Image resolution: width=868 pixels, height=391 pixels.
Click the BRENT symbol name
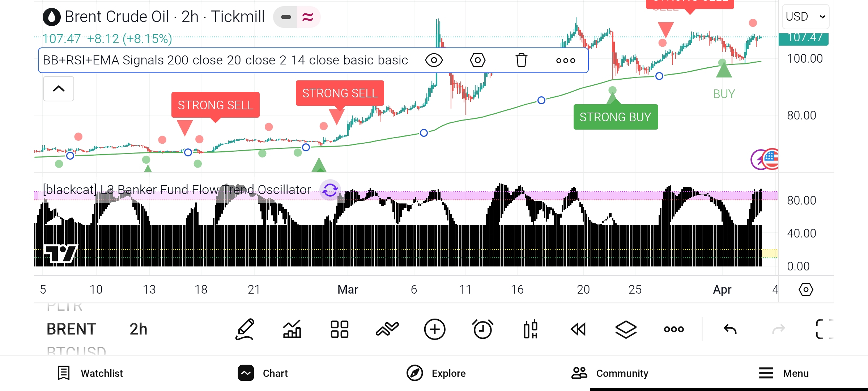coord(71,329)
